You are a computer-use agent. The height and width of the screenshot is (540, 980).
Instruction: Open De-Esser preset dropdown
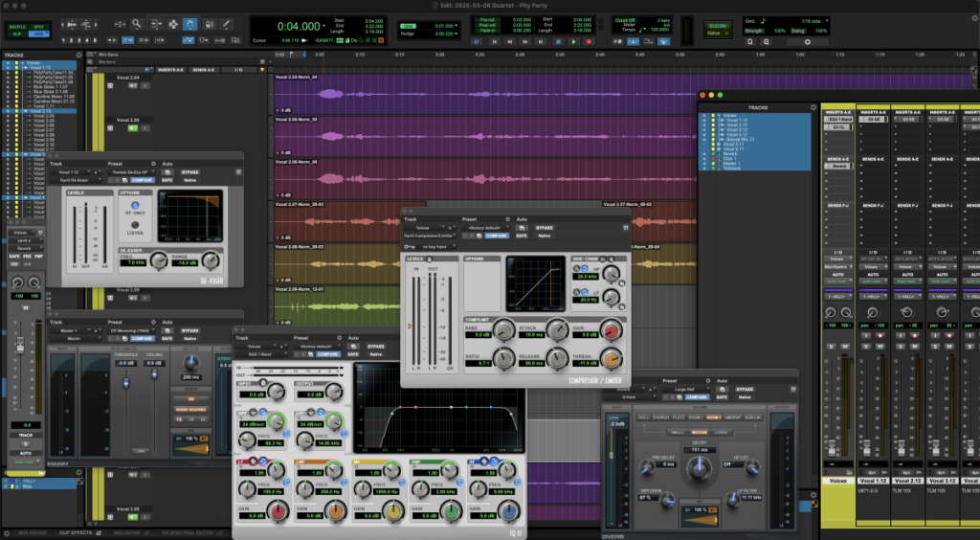(x=130, y=172)
